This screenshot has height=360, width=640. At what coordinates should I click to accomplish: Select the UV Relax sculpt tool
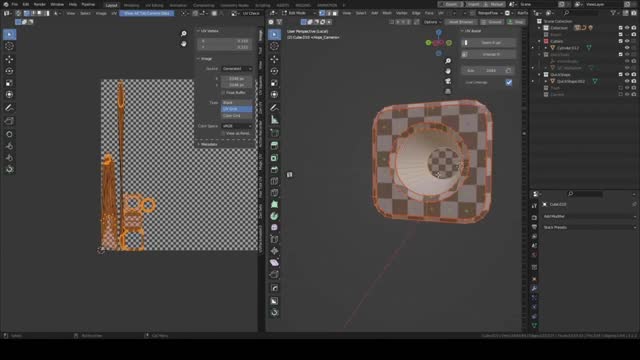tap(9, 146)
